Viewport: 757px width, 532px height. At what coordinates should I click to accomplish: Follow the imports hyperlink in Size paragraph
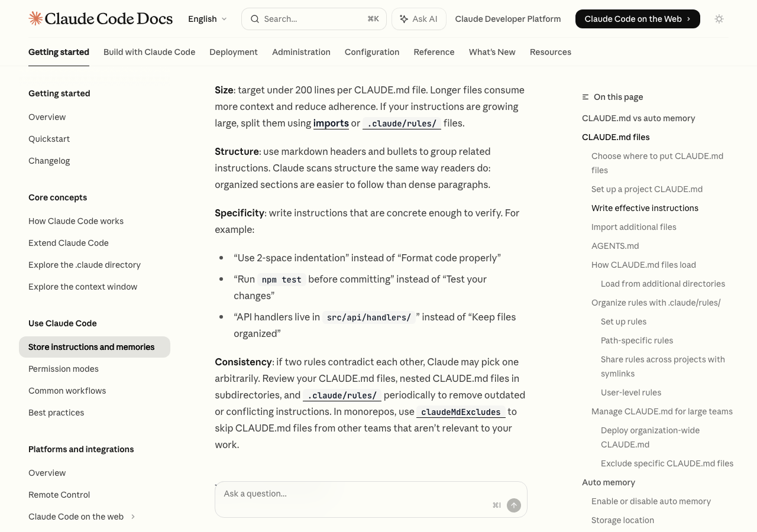331,123
